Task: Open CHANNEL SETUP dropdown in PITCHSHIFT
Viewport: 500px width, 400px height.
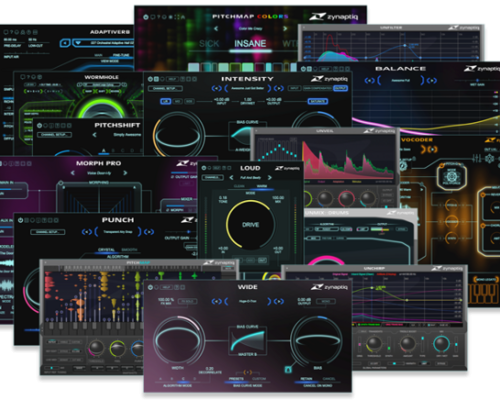Action: (54, 135)
